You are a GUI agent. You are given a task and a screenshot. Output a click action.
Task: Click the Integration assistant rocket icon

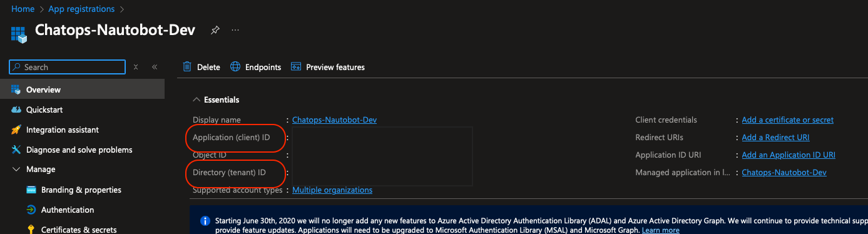coord(16,130)
